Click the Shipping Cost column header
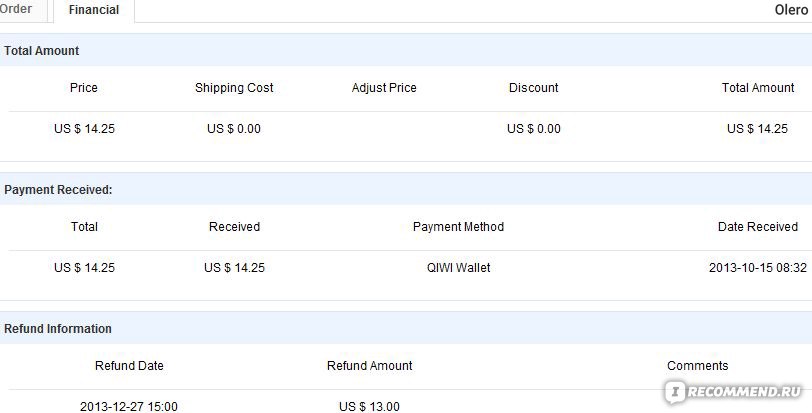Image resolution: width=812 pixels, height=413 pixels. [234, 88]
